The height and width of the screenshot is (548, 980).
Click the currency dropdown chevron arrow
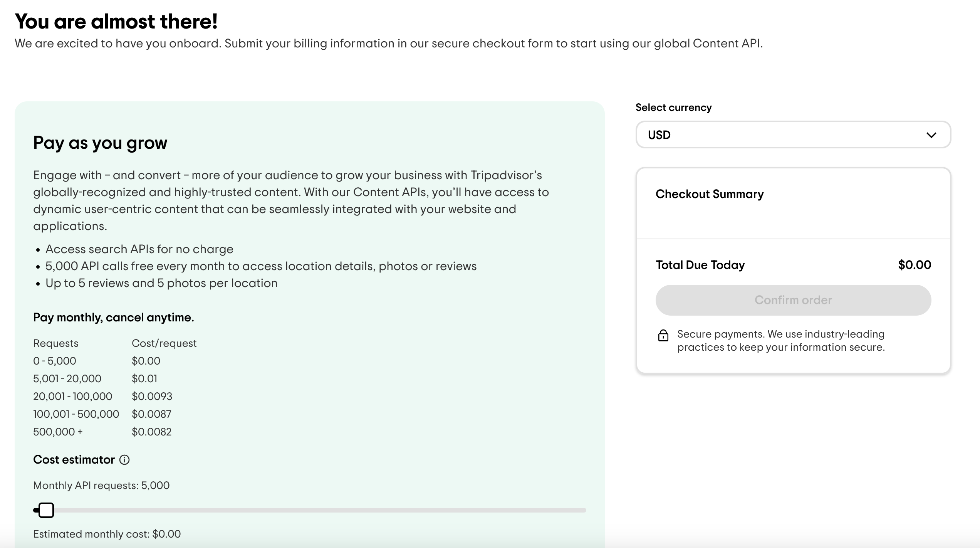[x=931, y=135]
